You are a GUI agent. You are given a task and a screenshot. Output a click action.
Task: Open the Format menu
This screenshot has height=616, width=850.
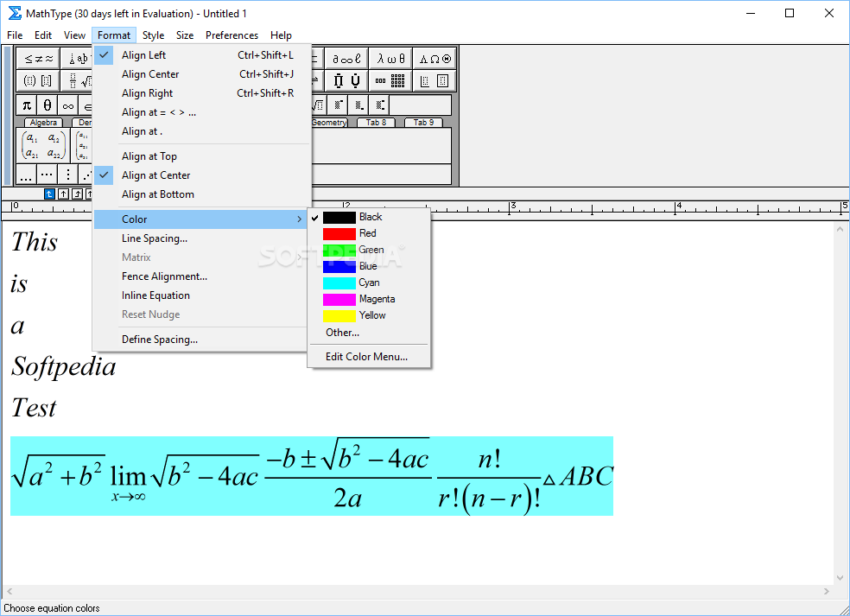(x=114, y=35)
